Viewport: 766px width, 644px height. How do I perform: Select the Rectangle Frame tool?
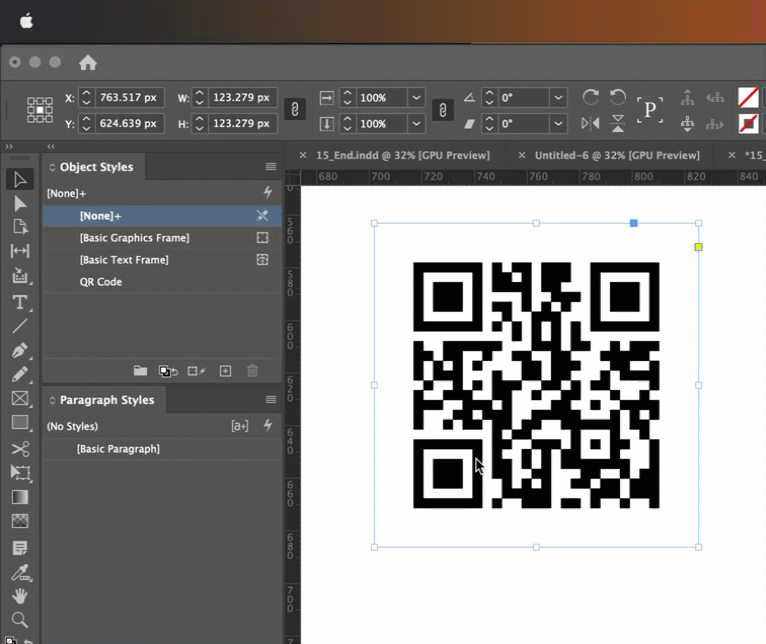(20, 398)
